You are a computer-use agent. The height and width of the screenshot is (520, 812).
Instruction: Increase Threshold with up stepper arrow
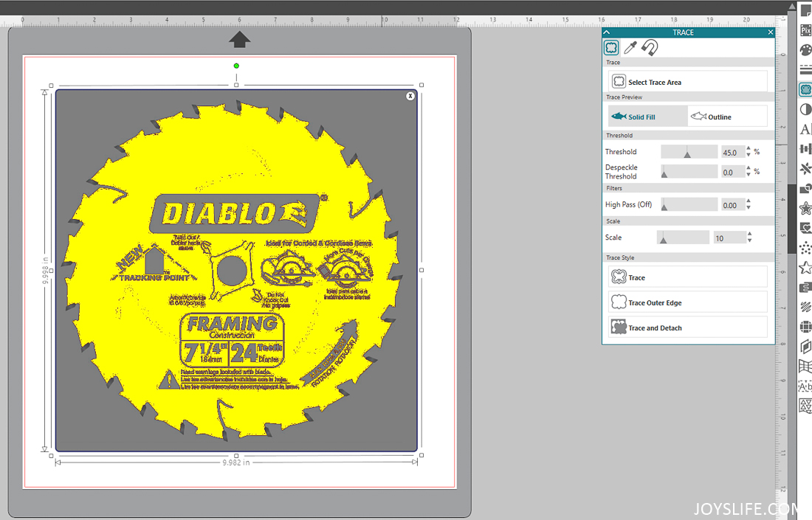(x=749, y=149)
